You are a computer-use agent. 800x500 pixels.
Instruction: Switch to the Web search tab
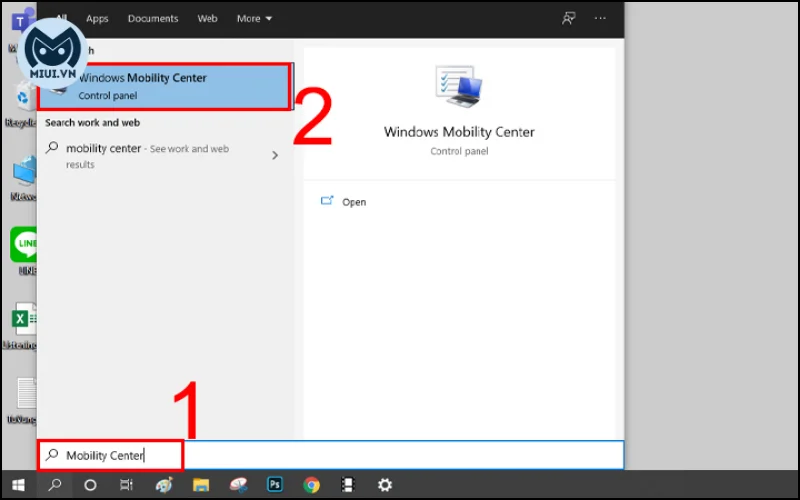pyautogui.click(x=207, y=18)
